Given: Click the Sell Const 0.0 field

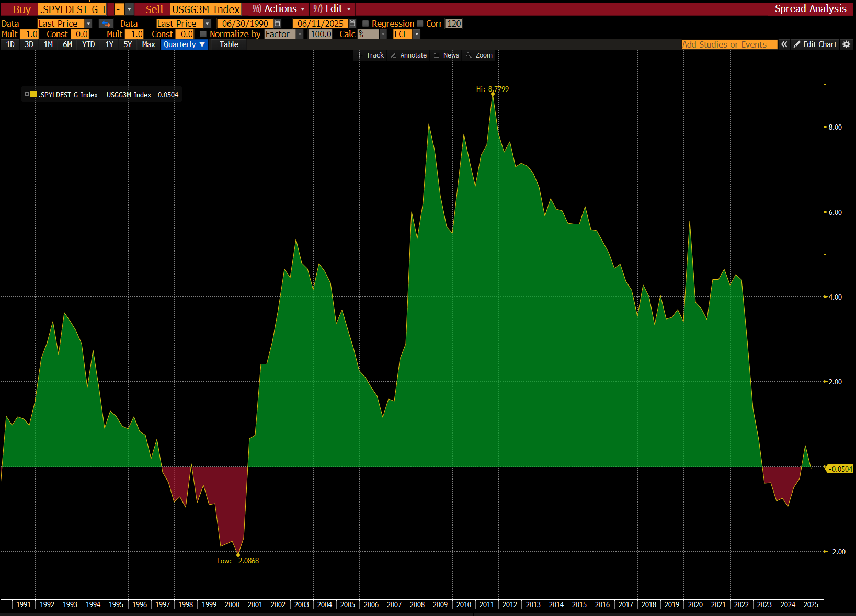Looking at the screenshot, I should pos(185,34).
